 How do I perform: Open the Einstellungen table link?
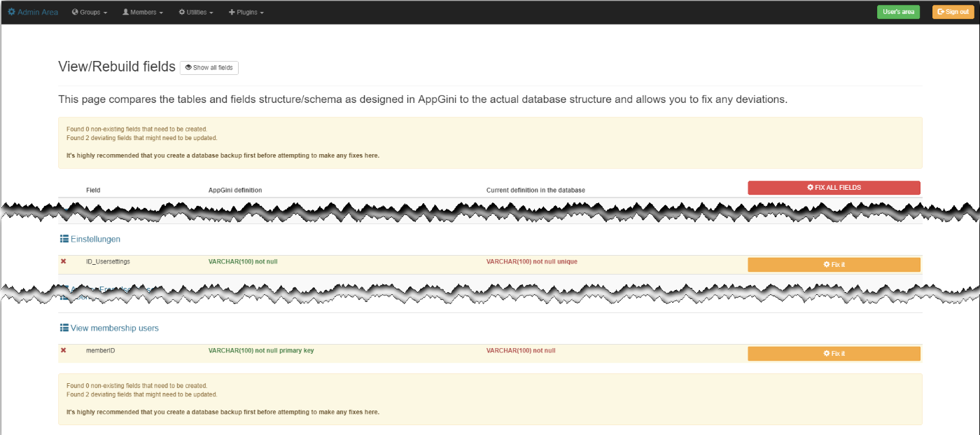95,239
